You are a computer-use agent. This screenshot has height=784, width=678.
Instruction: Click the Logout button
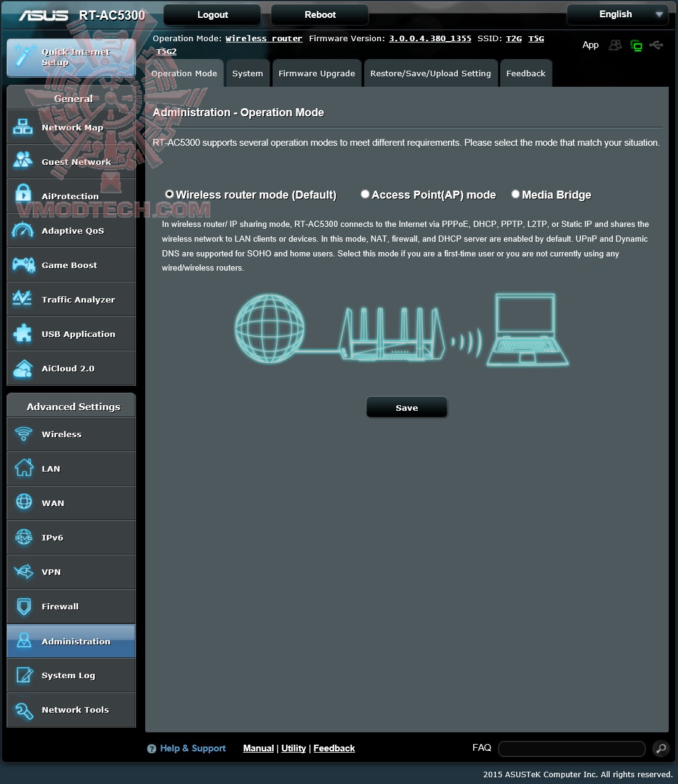pos(212,15)
